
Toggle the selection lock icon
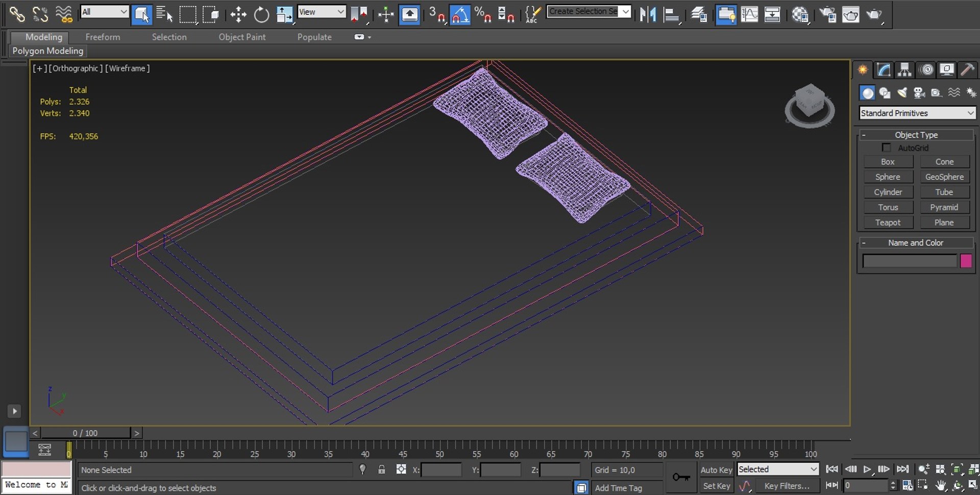[x=381, y=469]
